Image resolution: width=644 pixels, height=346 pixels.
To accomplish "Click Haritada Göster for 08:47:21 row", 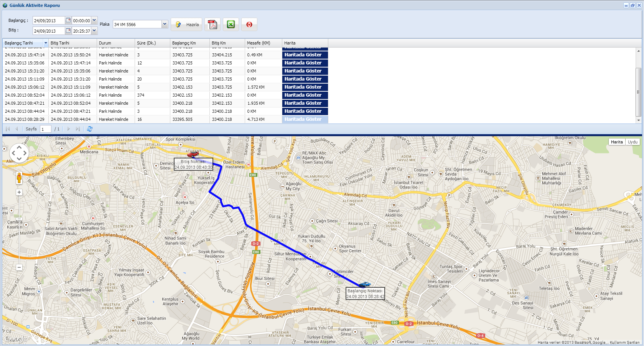I will tap(305, 103).
